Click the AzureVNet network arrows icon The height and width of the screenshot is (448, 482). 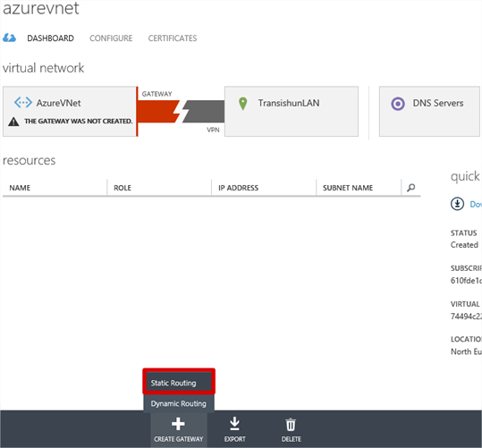[23, 103]
